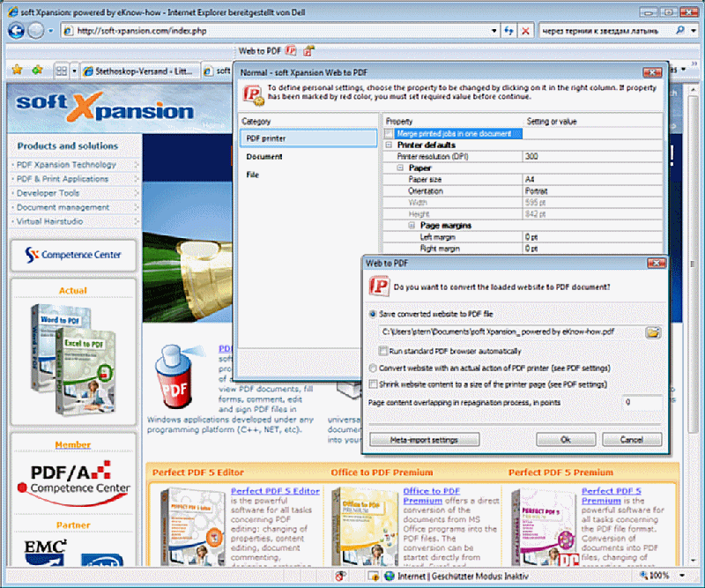Stop page loading with the red X icon
This screenshot has width=705, height=588.
[x=525, y=31]
